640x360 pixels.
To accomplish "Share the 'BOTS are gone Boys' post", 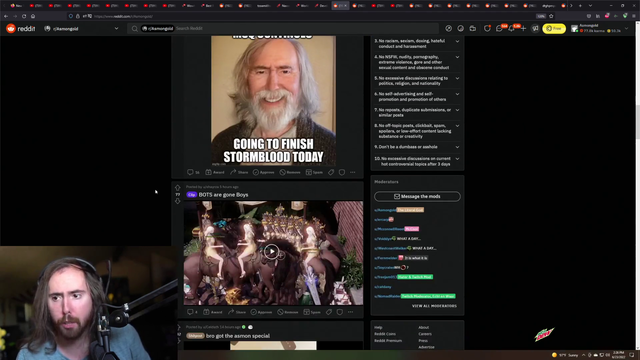I will (237, 312).
